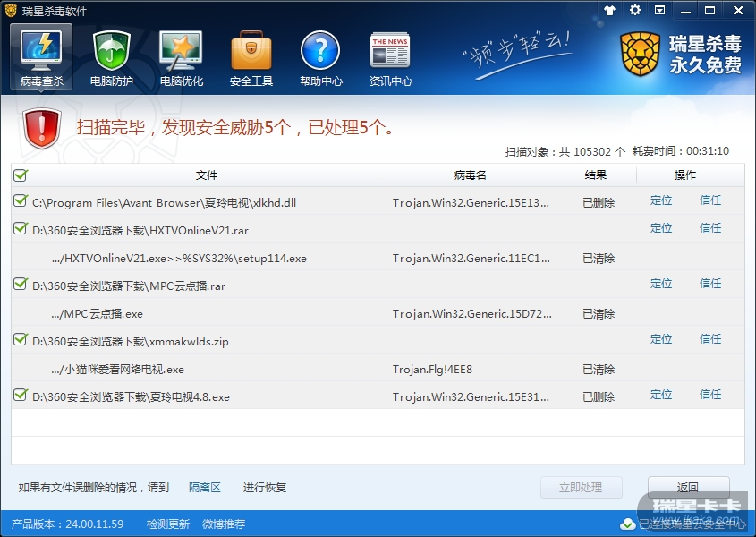Click 定位 for MPC云点播.rar row

pyautogui.click(x=661, y=283)
